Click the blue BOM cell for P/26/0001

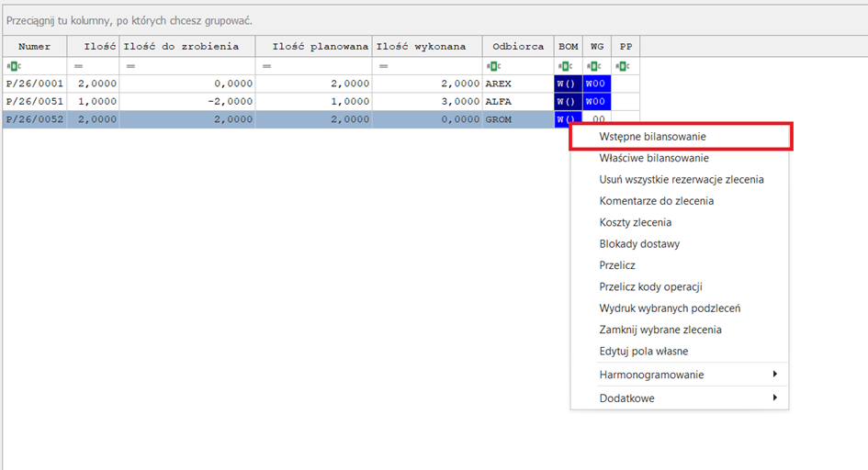coord(566,84)
